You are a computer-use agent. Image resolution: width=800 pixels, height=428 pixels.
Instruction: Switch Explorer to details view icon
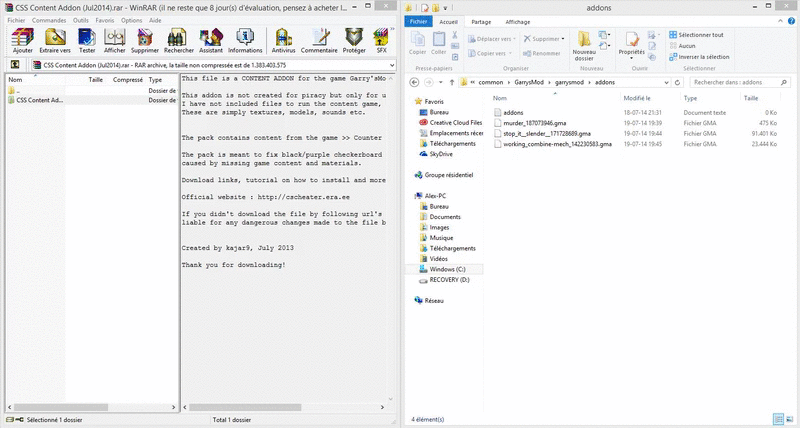point(778,419)
